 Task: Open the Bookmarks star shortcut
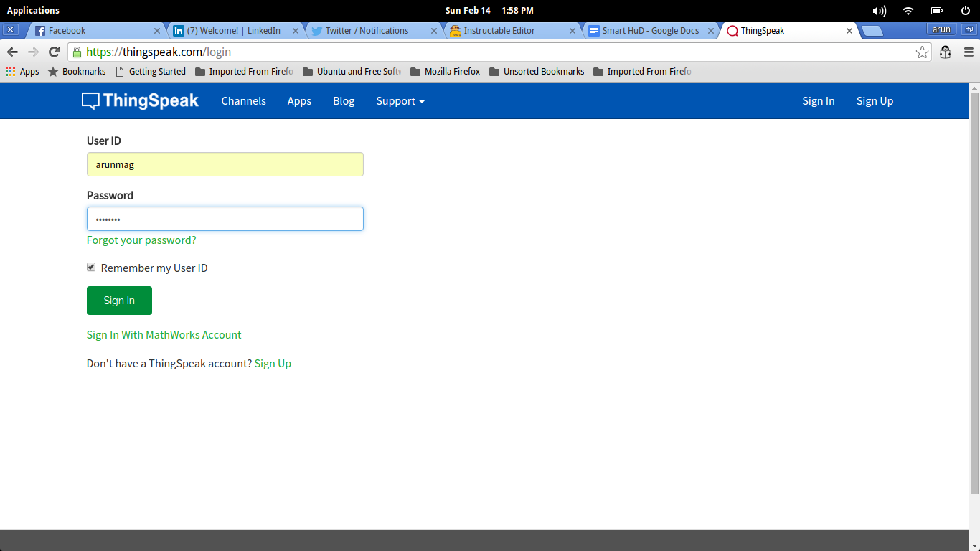(77, 71)
